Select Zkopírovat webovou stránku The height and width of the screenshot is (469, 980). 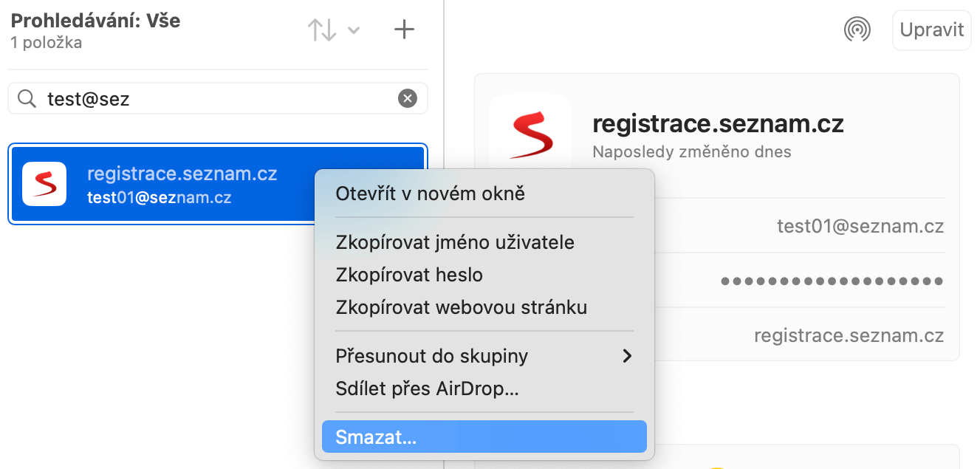(x=462, y=307)
